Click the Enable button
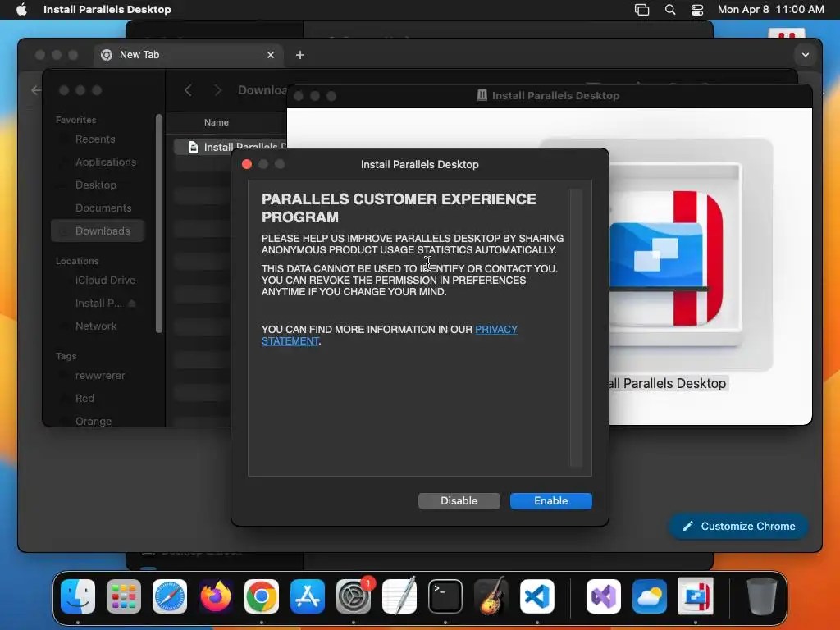This screenshot has height=630, width=840. pos(550,501)
